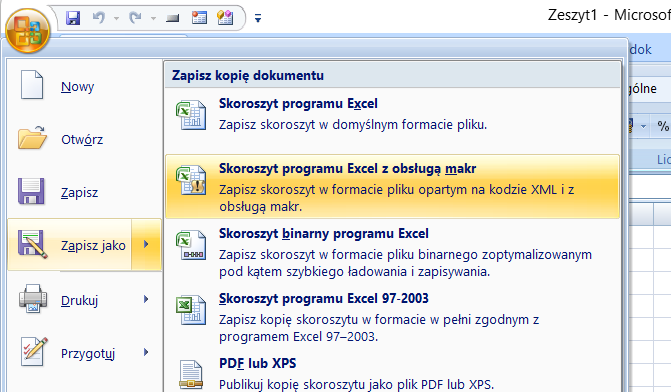Viewport: 671px width, 392px height.
Task: Select Skoroszyt programu Excel z obsługą makr
Action: coord(392,187)
